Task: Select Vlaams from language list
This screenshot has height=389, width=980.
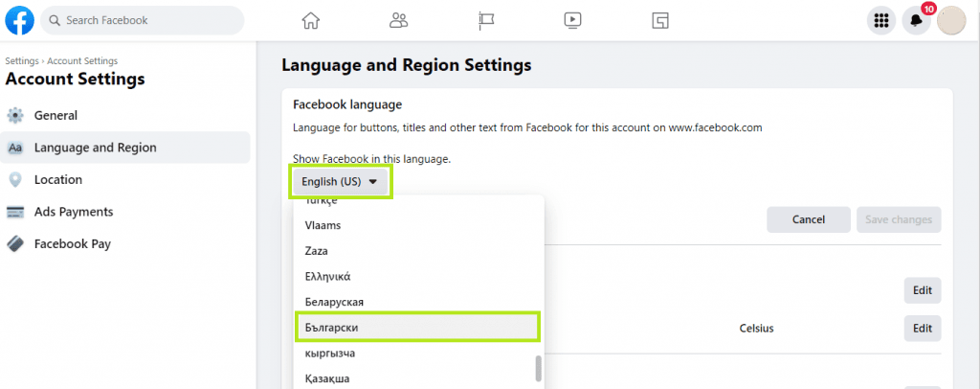Action: click(x=419, y=225)
